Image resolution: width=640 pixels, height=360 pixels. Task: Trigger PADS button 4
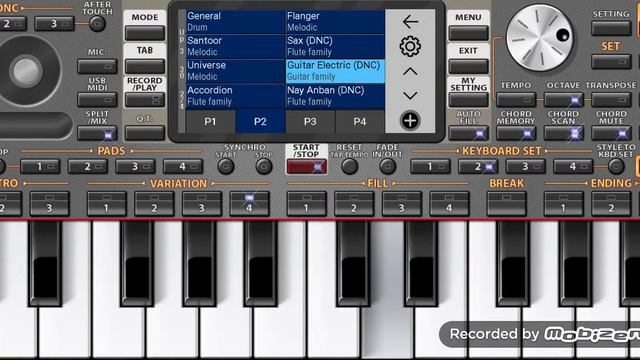pyautogui.click(x=183, y=167)
